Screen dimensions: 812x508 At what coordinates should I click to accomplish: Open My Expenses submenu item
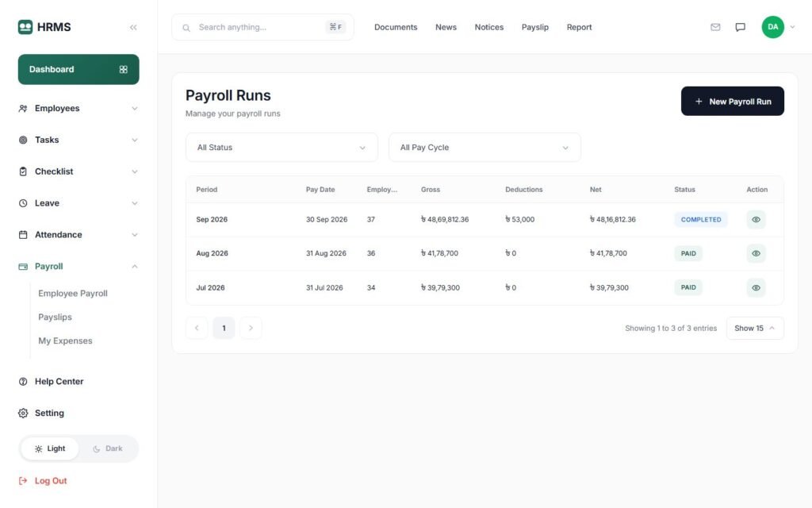(x=65, y=341)
